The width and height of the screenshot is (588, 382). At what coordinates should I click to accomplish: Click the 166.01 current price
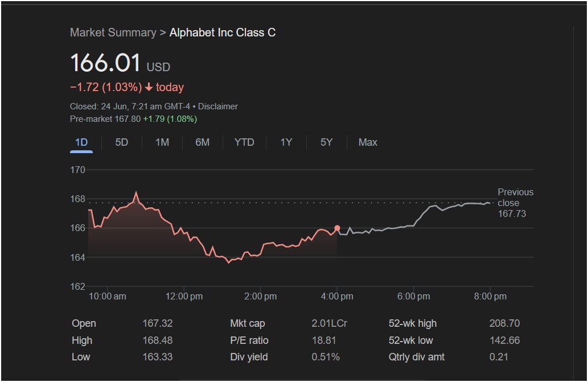[105, 63]
